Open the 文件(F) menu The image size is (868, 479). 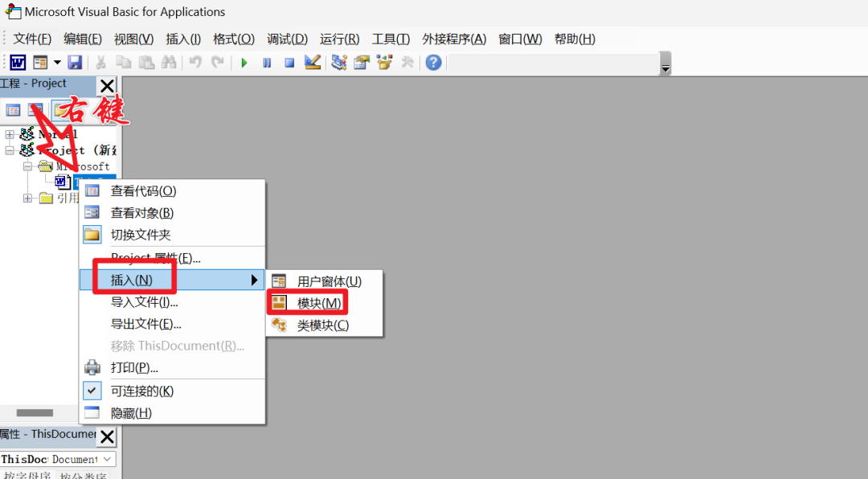click(32, 39)
